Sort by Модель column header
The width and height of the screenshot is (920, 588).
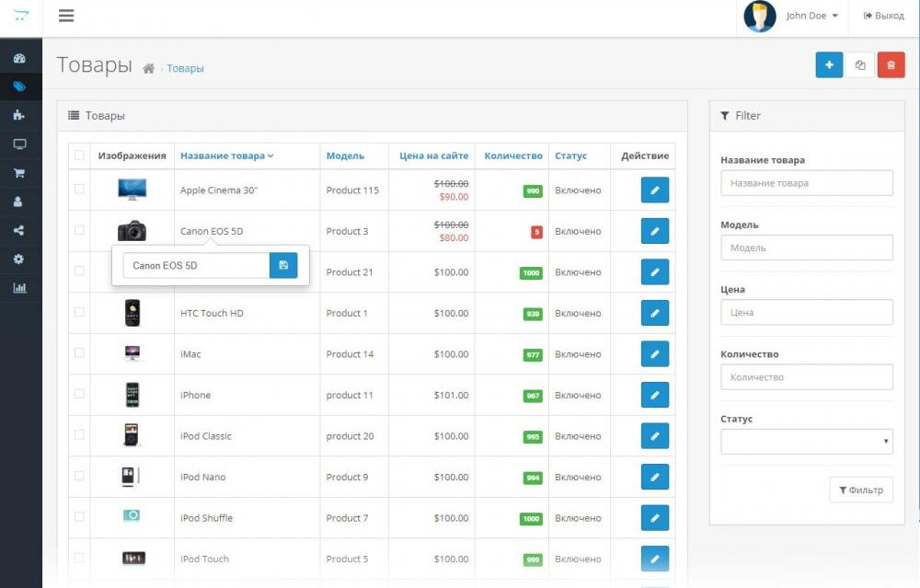pos(345,156)
